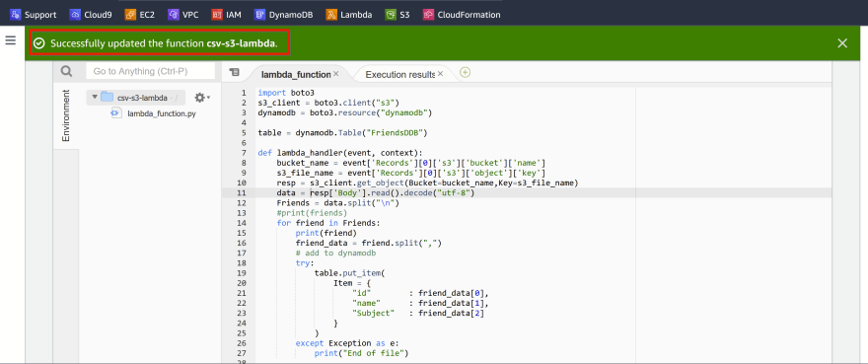The image size is (868, 364).
Task: Open the Cloud9 service shortcut
Action: [90, 15]
